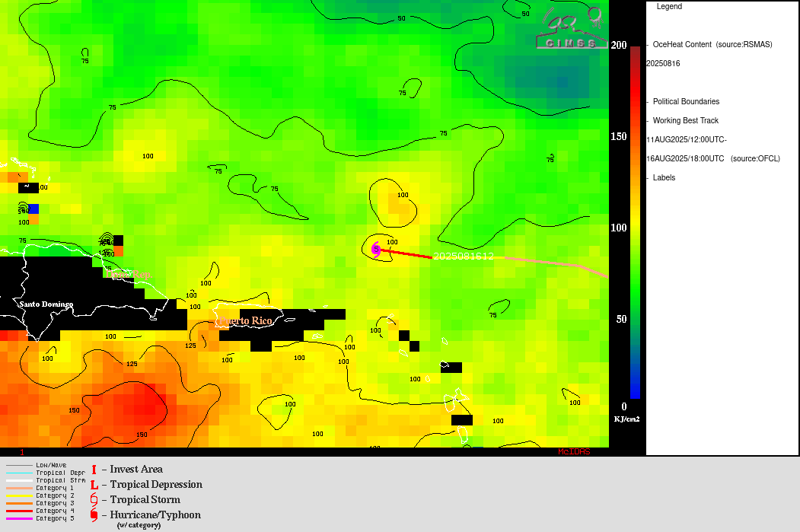Image resolution: width=800 pixels, height=532 pixels.
Task: Click the 2025081612 track timestamp label
Action: pyautogui.click(x=463, y=256)
